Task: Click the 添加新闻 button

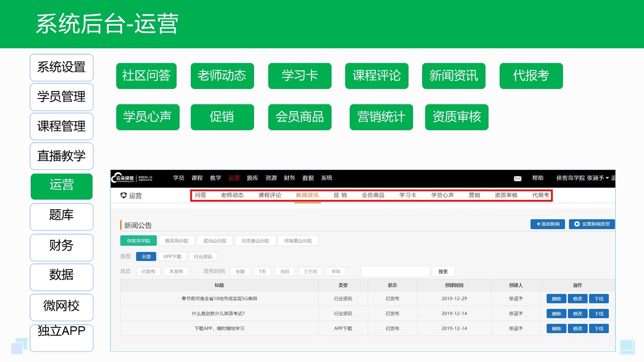Action: 548,224
